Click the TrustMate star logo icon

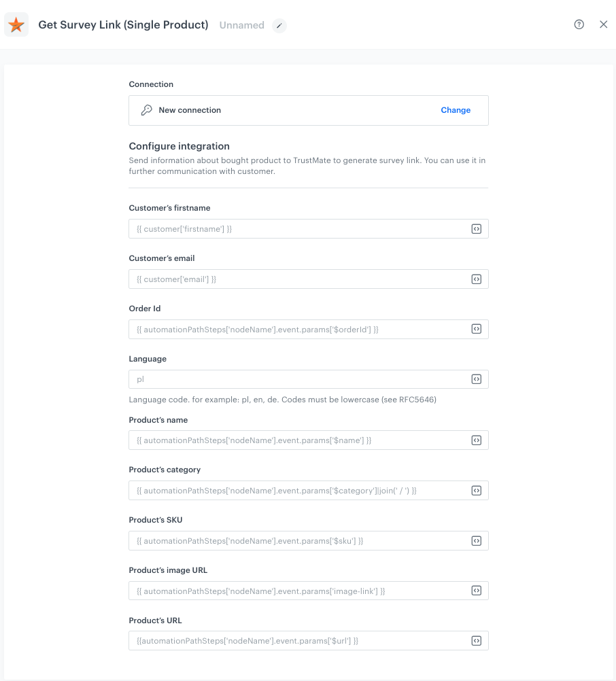tap(16, 24)
